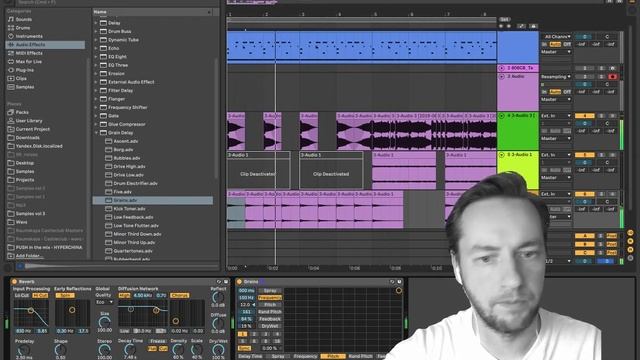640x360 pixels.
Task: Select the Instruments browser category
Action: click(29, 36)
